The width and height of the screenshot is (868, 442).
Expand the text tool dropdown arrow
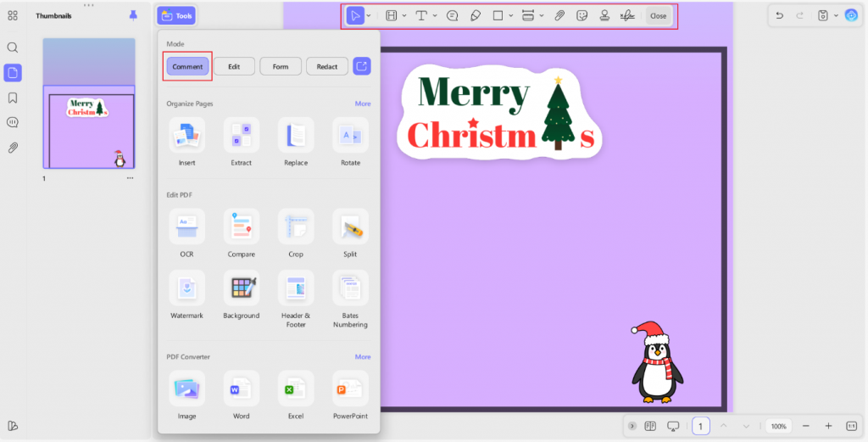click(x=435, y=16)
